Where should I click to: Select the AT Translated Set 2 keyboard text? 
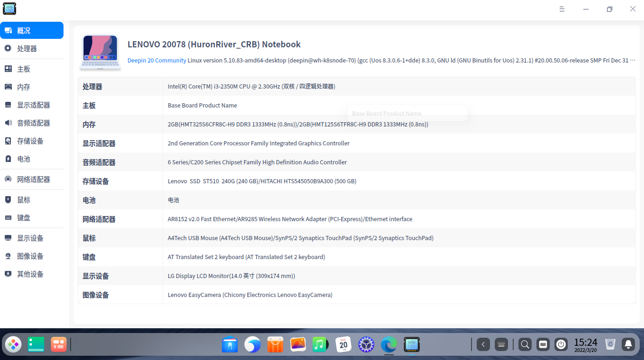pyautogui.click(x=246, y=257)
